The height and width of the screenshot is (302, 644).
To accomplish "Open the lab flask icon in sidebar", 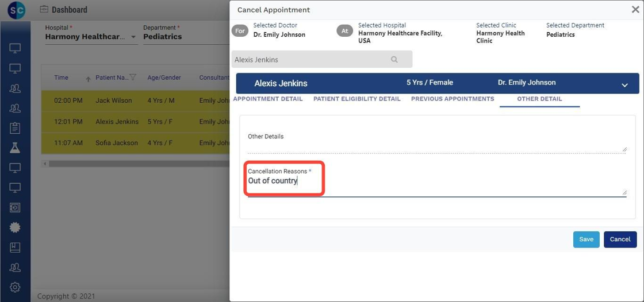I will [15, 148].
